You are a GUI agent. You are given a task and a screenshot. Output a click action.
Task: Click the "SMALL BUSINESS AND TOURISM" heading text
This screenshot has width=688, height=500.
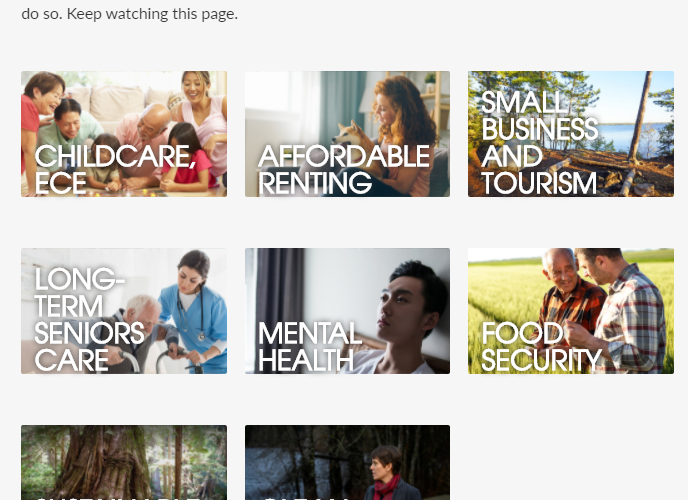point(540,143)
